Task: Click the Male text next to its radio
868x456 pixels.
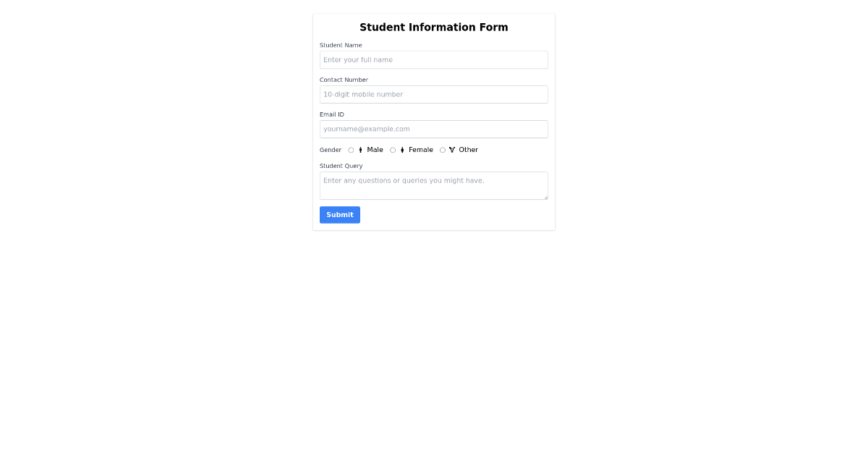Action: click(x=375, y=150)
